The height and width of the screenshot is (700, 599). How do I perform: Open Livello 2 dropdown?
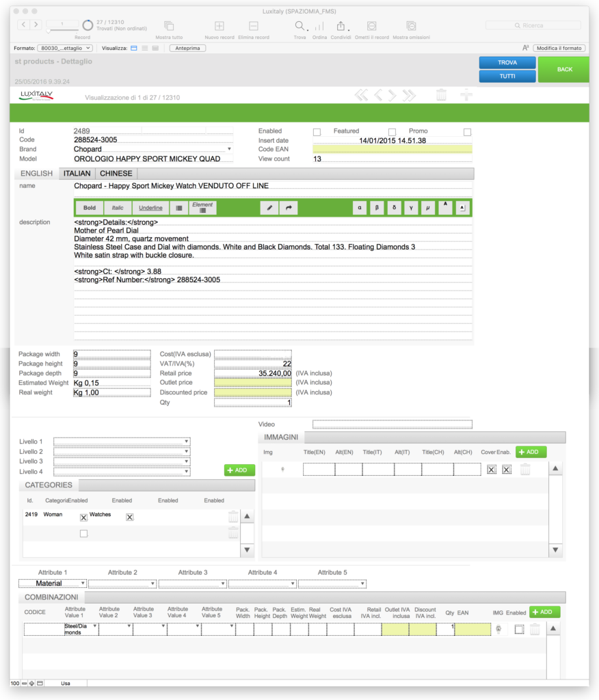click(x=122, y=451)
